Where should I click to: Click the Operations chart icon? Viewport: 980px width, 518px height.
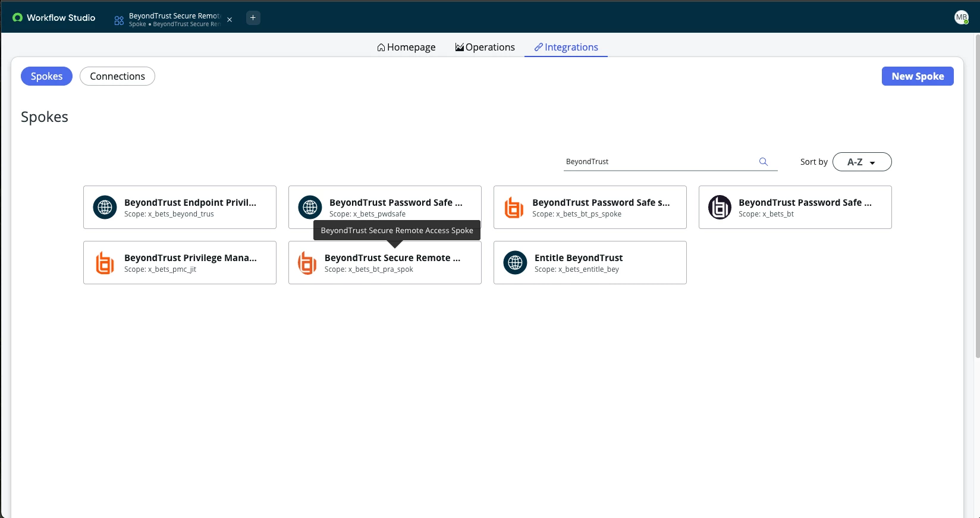point(459,47)
